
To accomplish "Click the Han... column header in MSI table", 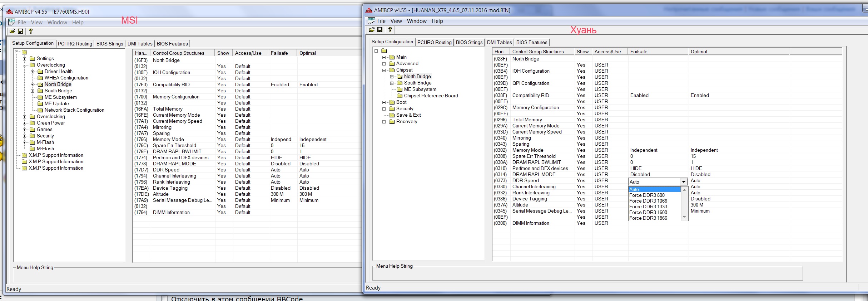I will click(142, 53).
